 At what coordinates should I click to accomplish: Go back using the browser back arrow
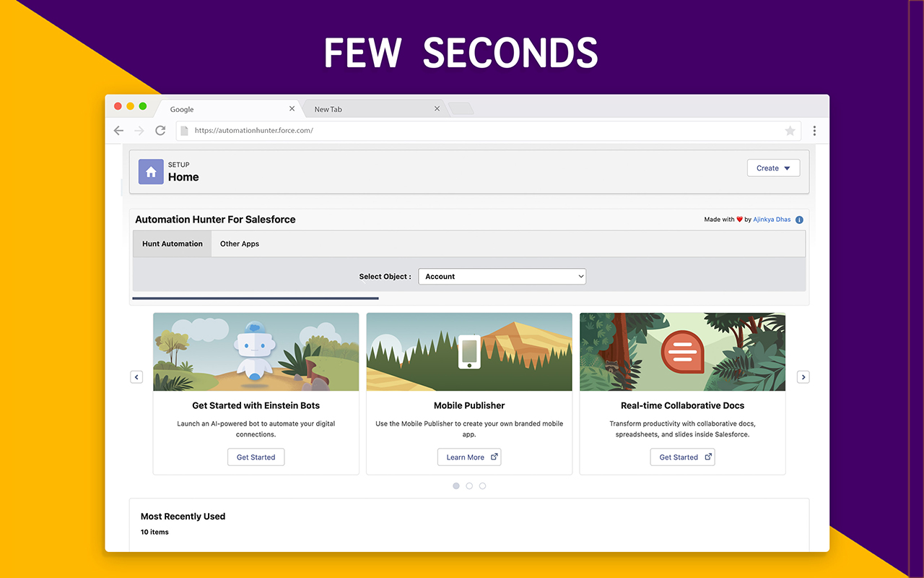coord(119,131)
